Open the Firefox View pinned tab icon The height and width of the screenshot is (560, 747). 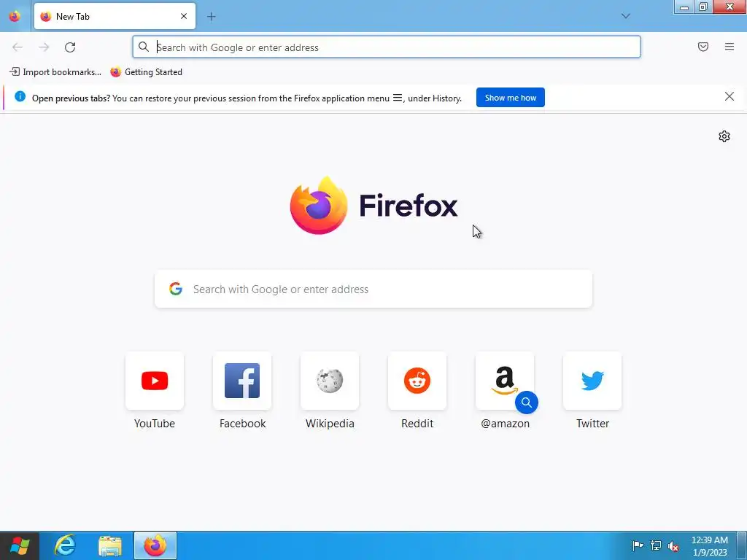click(x=15, y=16)
